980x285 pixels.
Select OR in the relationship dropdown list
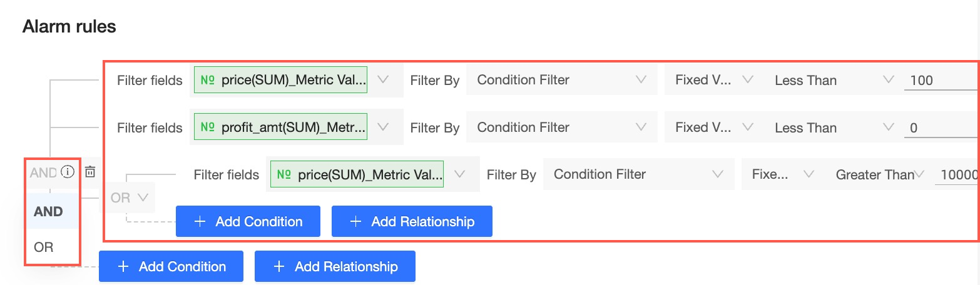[x=44, y=247]
